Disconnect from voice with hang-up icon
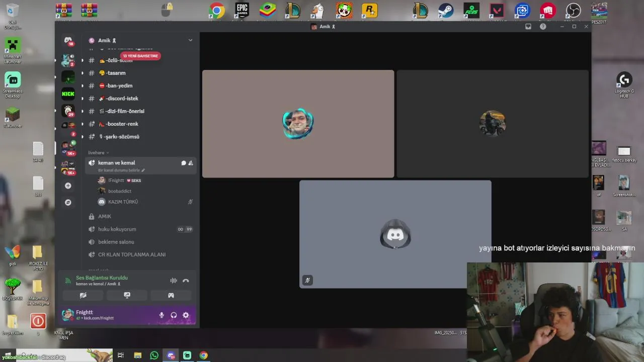 click(186, 281)
